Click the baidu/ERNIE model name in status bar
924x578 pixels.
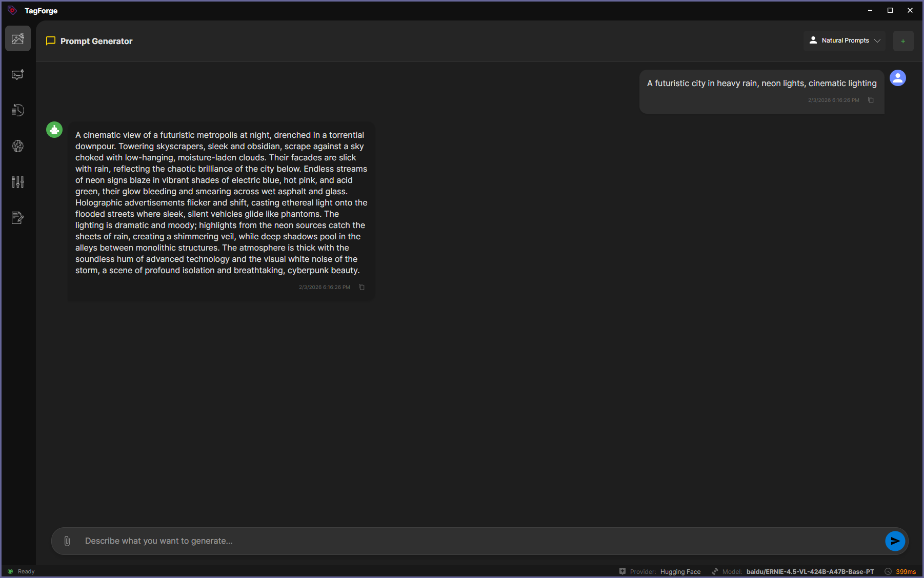(x=810, y=572)
